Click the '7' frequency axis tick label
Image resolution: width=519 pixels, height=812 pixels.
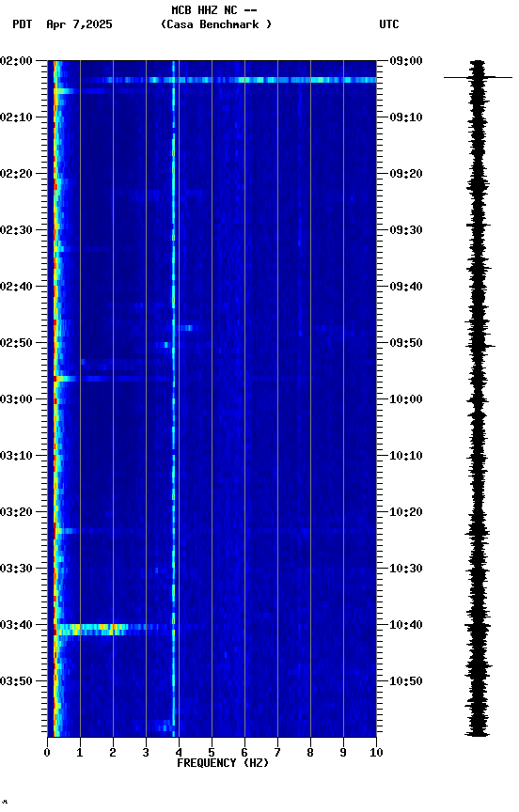click(x=277, y=753)
